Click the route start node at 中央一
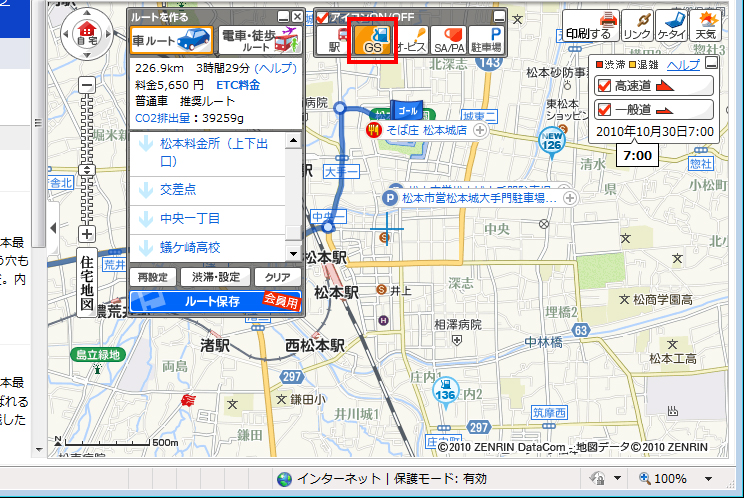 coord(328,227)
